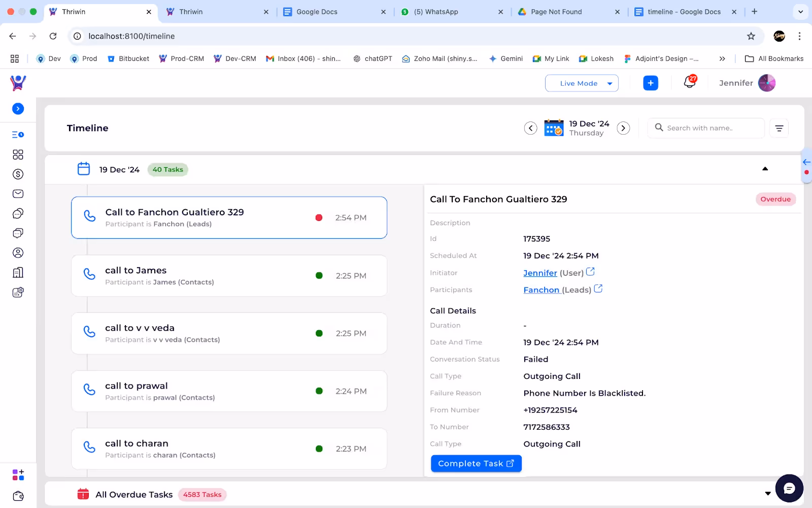Select the call to James task
This screenshot has height=508, width=812.
[x=229, y=276]
